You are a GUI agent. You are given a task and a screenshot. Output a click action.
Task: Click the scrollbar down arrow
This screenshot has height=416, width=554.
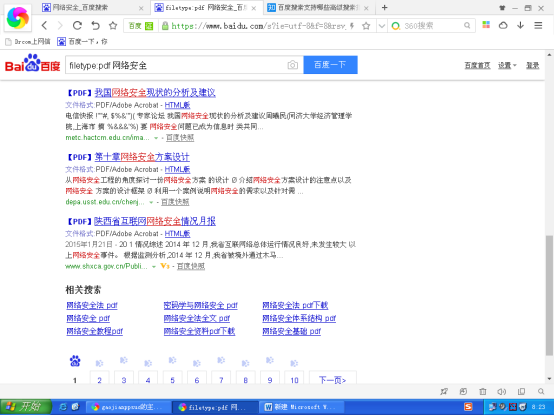(549, 379)
